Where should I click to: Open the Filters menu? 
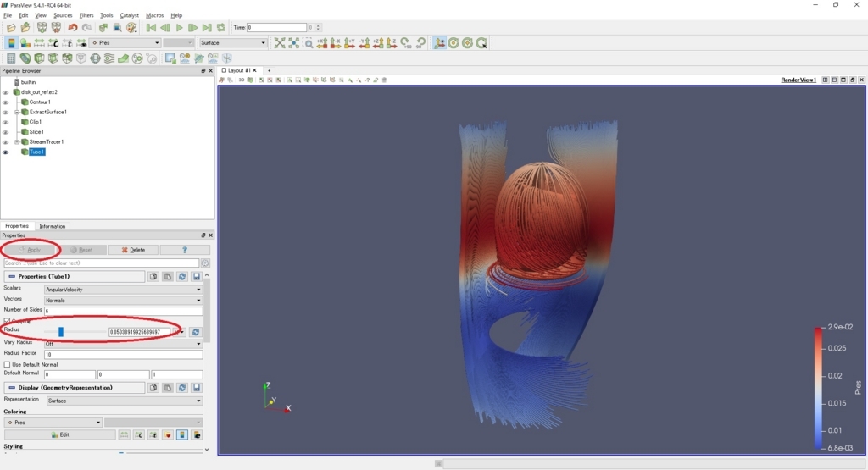[86, 15]
